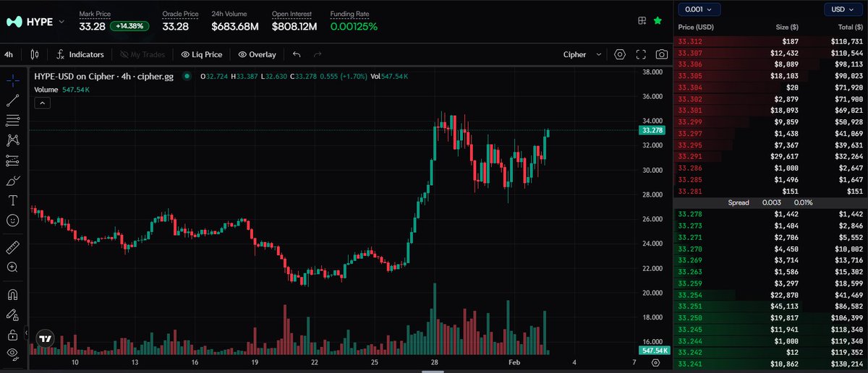Collapse the indicator legend chevron
Image resolution: width=868 pixels, height=373 pixels.
coord(42,103)
